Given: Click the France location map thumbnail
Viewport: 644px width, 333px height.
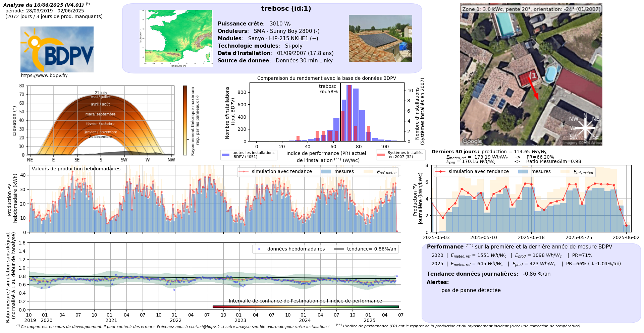Looking at the screenshot, I should click(x=176, y=38).
